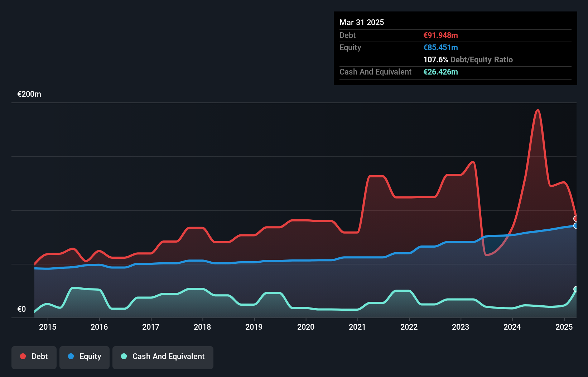Image resolution: width=588 pixels, height=377 pixels.
Task: Toggle the Cash And Equivalent legend button
Action: [163, 357]
